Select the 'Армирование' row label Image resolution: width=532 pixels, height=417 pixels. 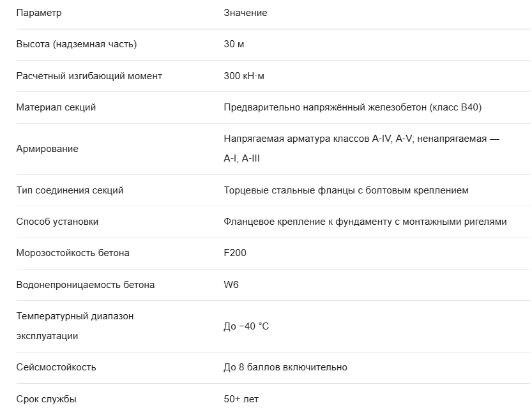tap(47, 149)
